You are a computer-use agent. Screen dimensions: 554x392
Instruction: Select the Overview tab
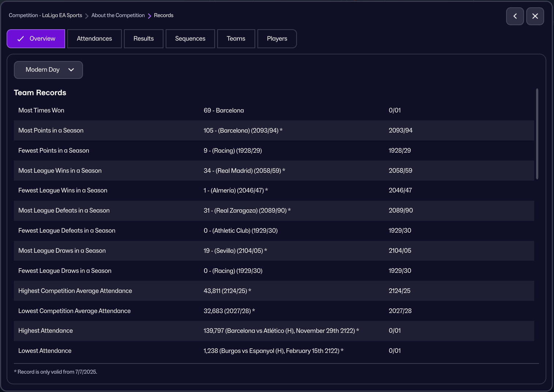[36, 39]
